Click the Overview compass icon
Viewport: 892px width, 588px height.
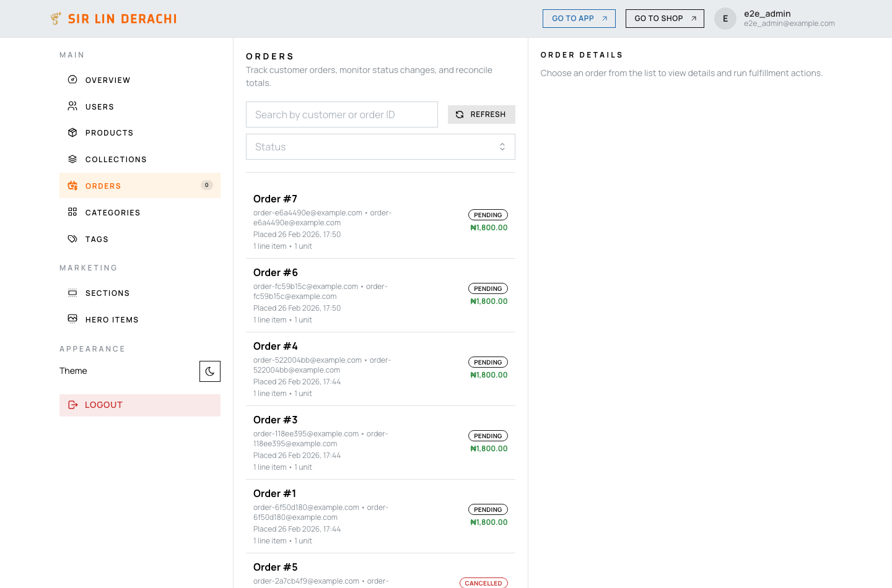[x=72, y=79]
